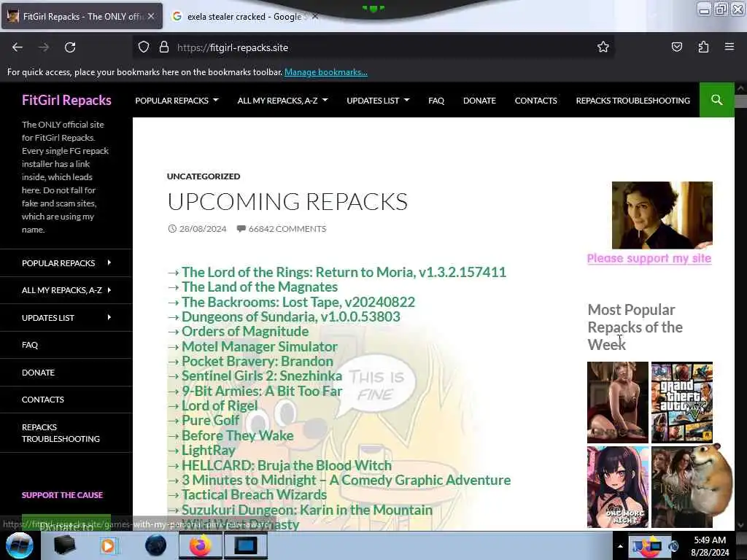Click Orders of Magnitude entry
Screen dimensions: 747x560
point(245,332)
